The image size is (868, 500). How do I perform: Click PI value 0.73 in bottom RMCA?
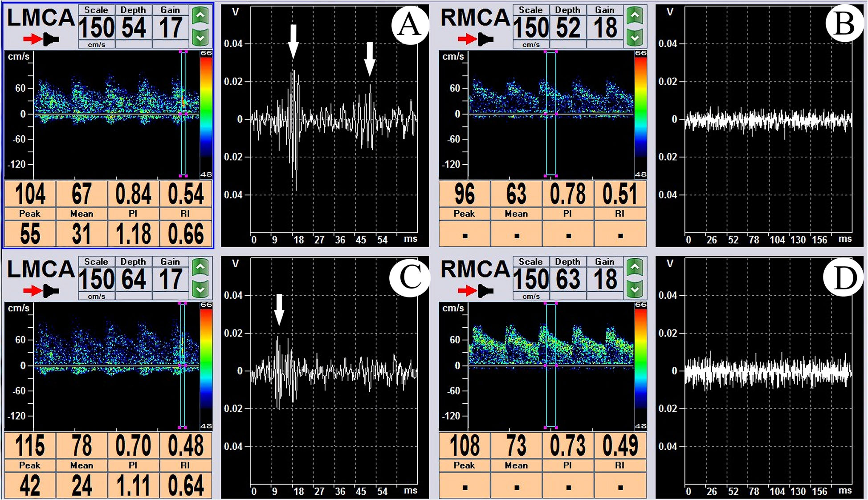tap(567, 446)
